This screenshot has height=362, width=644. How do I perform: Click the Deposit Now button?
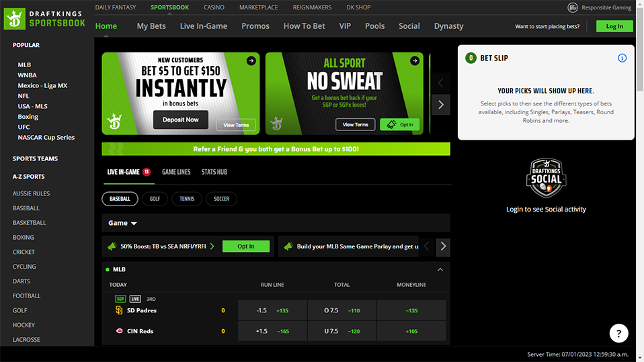(181, 120)
